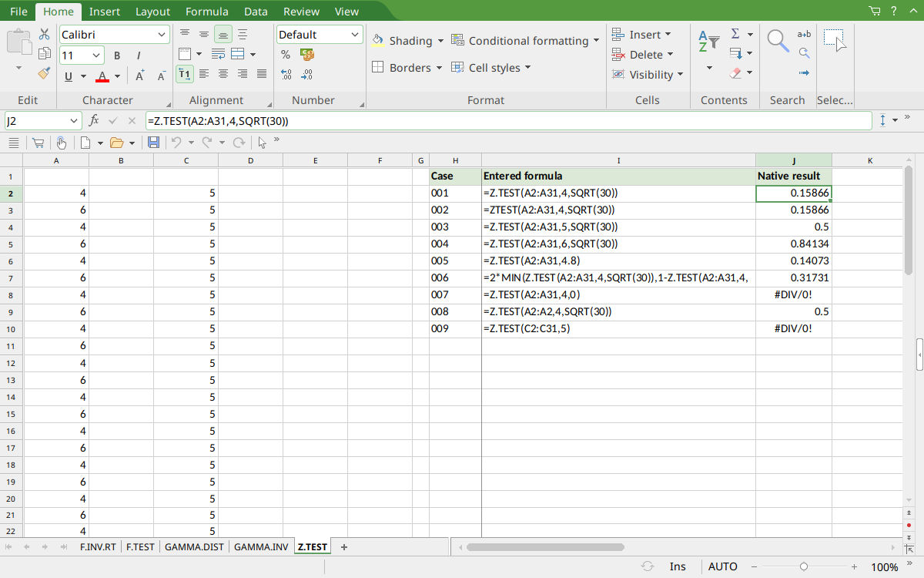Click the Select area cursor icon
Viewport: 924px width, 578px height.
pyautogui.click(x=835, y=41)
